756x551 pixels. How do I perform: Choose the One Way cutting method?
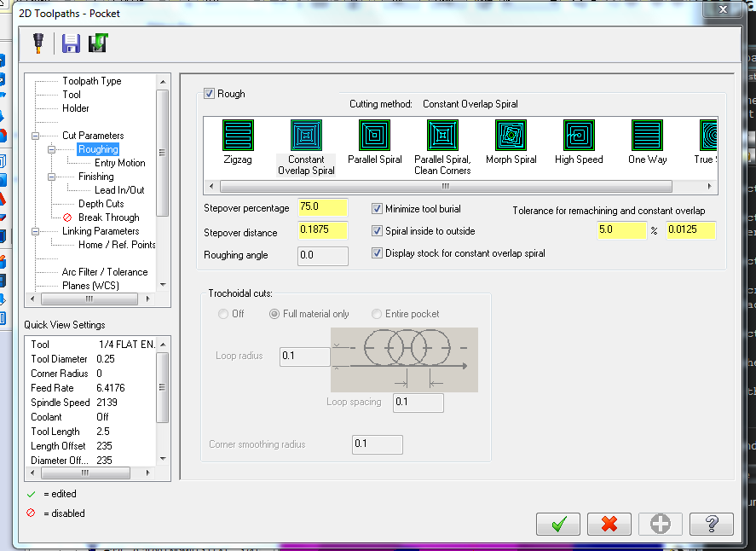click(x=647, y=136)
